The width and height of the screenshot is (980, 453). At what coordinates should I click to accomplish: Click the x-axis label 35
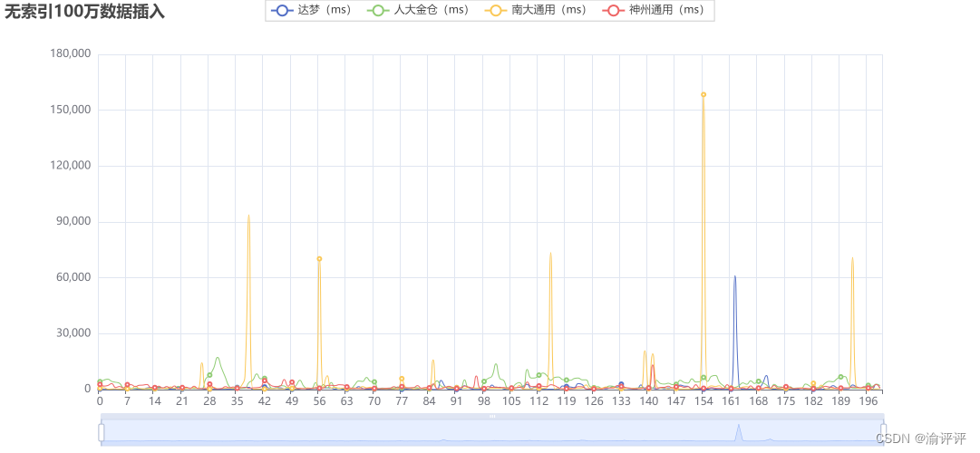(x=237, y=401)
